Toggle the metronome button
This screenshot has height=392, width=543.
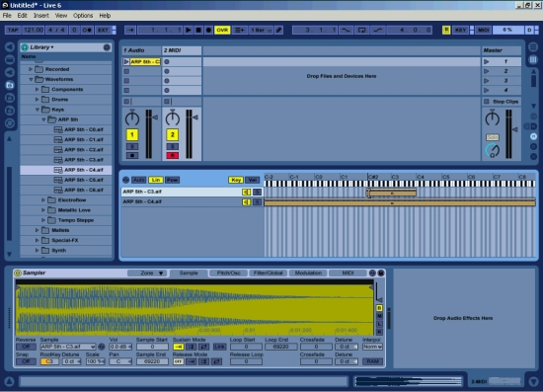coord(87,31)
